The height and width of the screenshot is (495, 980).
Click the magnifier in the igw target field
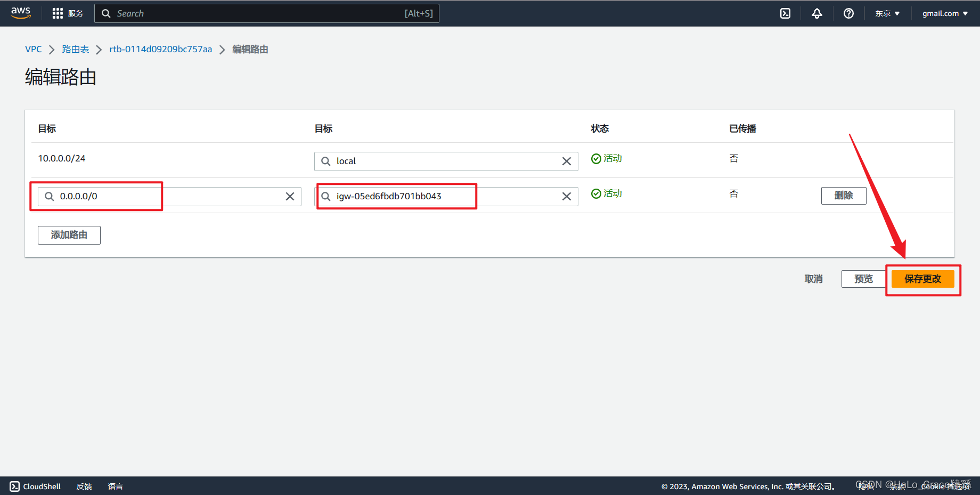(326, 197)
